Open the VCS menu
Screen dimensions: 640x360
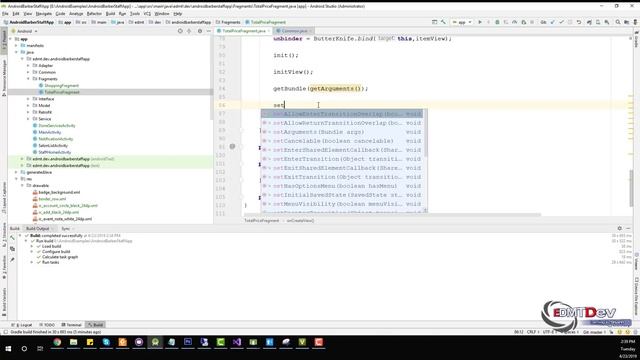147,14
